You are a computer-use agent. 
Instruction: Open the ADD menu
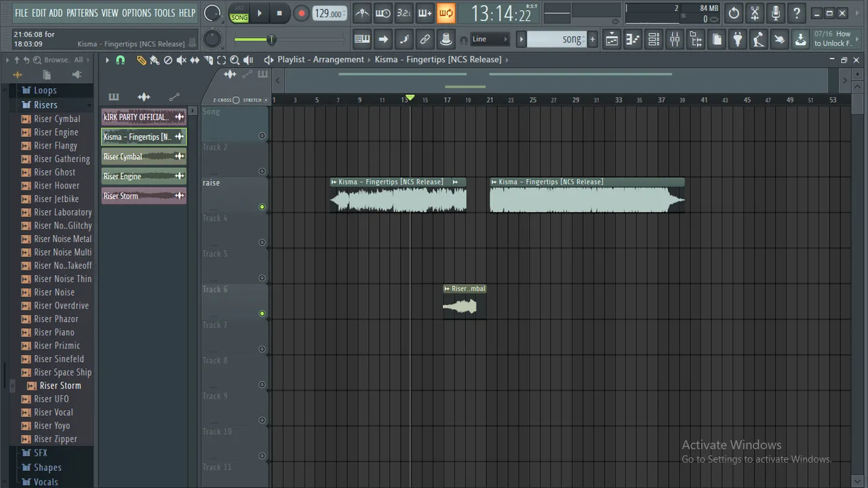point(56,13)
